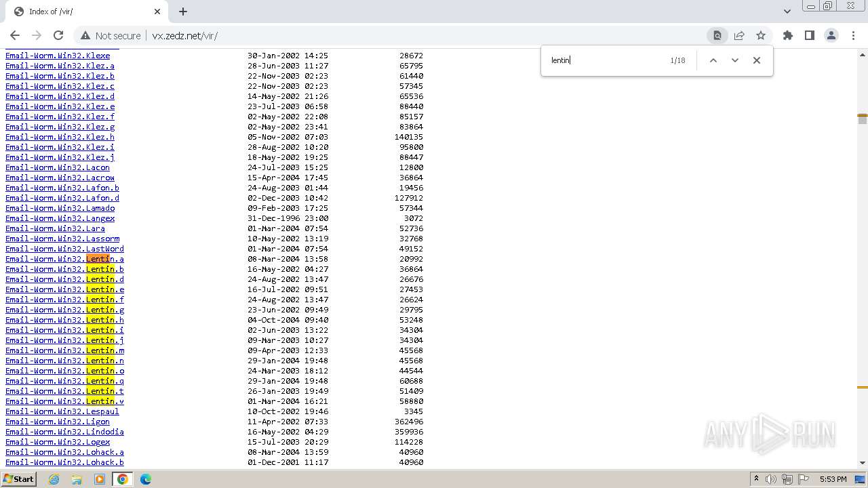Open the search-in-page lens icon in address bar

click(x=717, y=35)
